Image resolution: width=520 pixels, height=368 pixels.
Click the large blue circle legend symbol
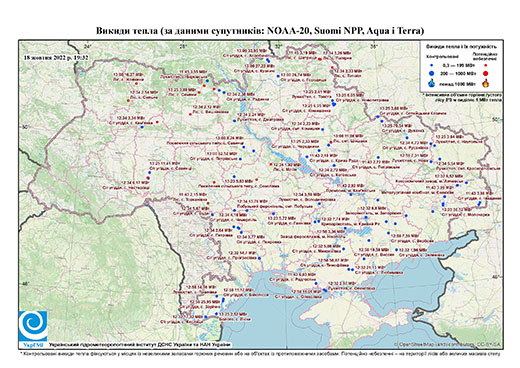tap(431, 73)
